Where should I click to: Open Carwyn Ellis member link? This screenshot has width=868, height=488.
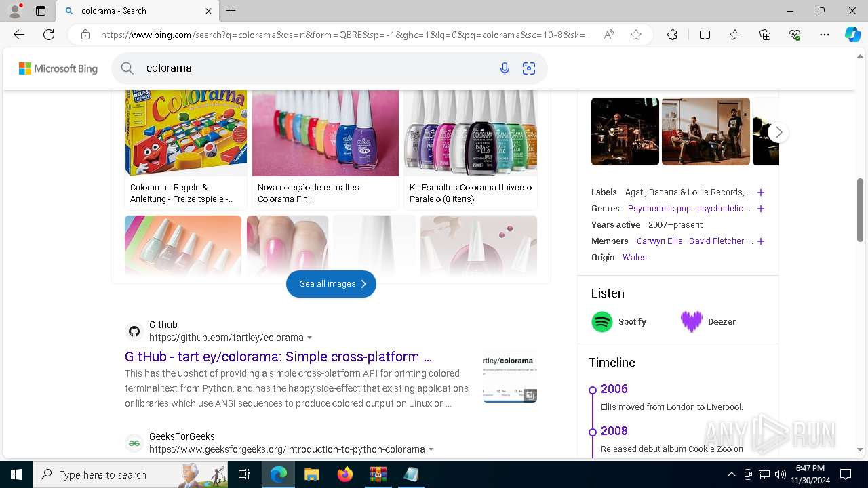pos(659,241)
